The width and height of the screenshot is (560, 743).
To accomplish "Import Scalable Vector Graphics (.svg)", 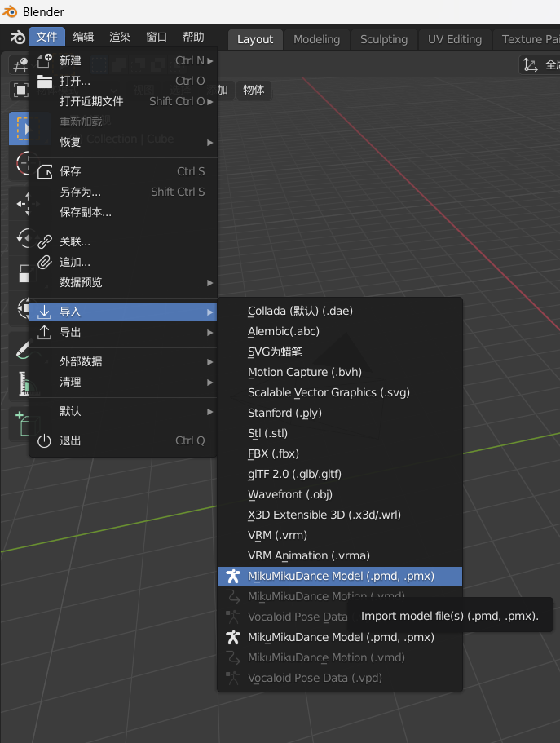I will click(x=340, y=392).
